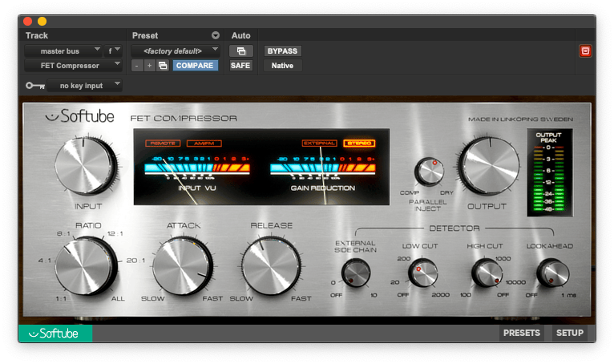Click the HIGH CUT detector knob
Viewport: 614px width, 364px height.
pyautogui.click(x=487, y=273)
